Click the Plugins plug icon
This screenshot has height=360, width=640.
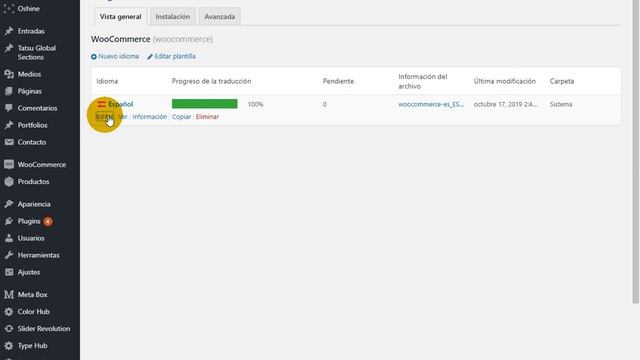pos(9,221)
